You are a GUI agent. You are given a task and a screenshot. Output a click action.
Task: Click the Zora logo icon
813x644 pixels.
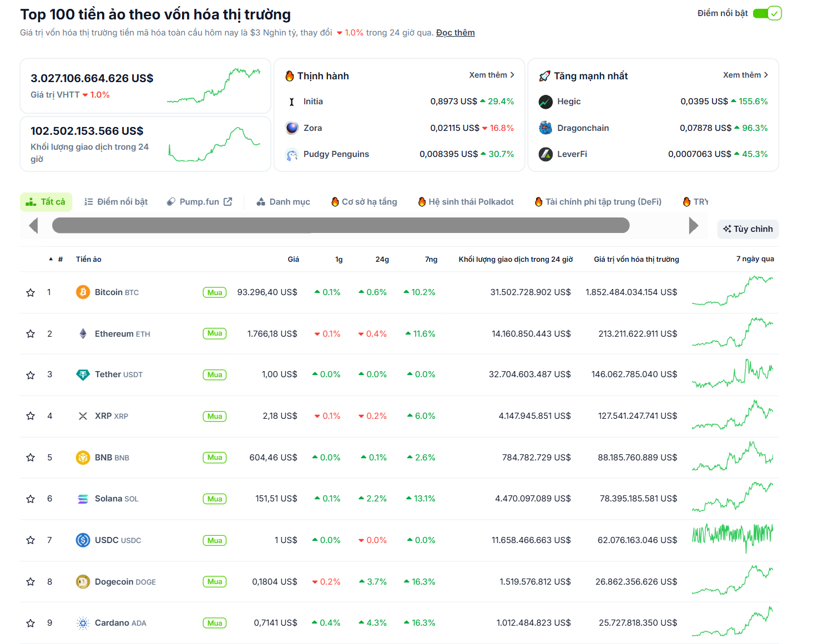pos(292,128)
